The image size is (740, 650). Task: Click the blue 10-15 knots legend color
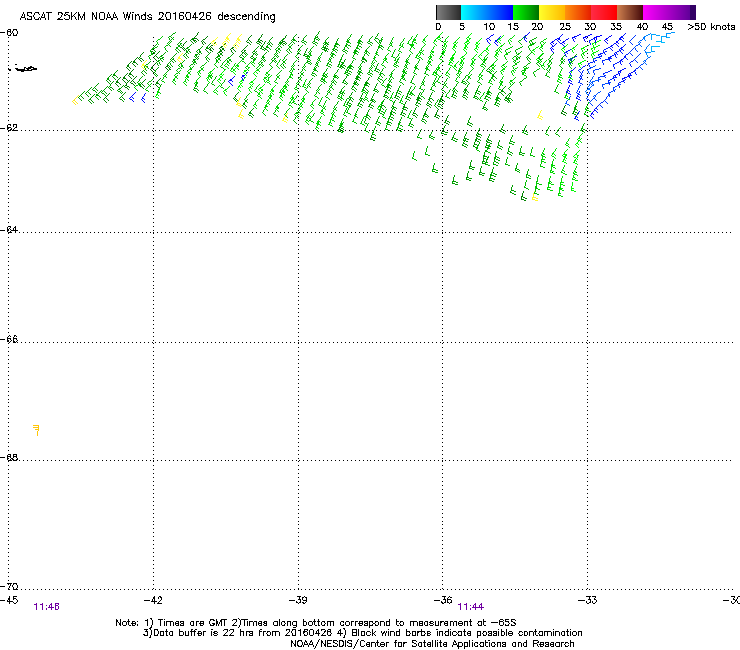(x=500, y=12)
